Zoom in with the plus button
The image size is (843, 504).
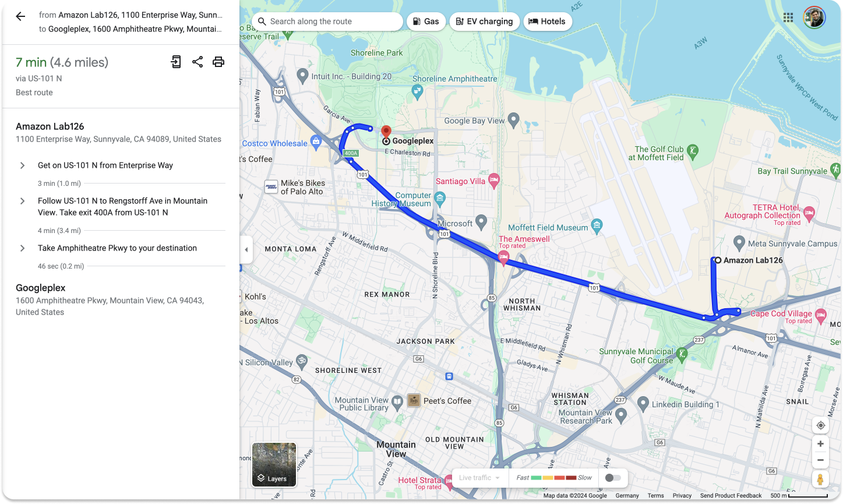(820, 444)
